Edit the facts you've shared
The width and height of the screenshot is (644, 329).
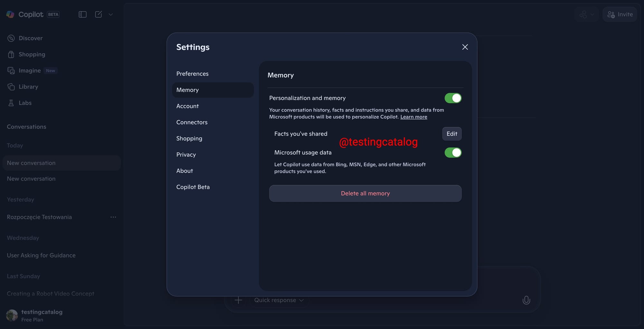[x=451, y=134]
